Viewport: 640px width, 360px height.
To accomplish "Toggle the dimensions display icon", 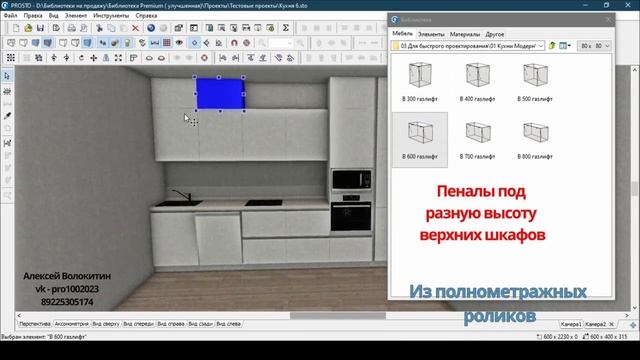I will [155, 43].
